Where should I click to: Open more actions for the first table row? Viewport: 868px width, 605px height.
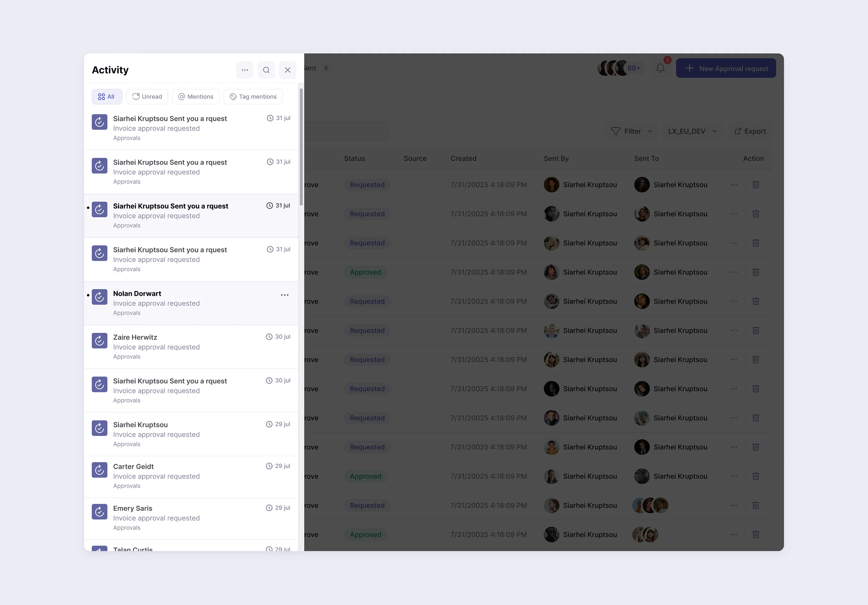734,185
